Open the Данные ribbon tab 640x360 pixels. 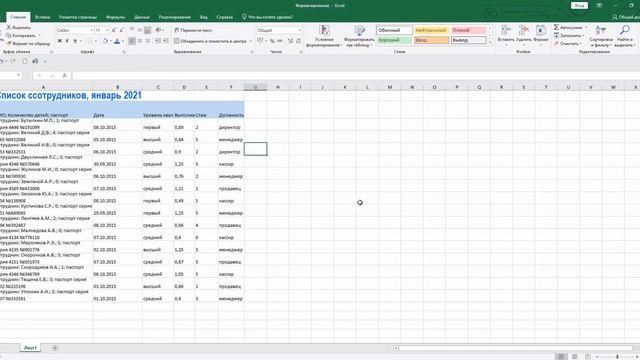[x=142, y=17]
